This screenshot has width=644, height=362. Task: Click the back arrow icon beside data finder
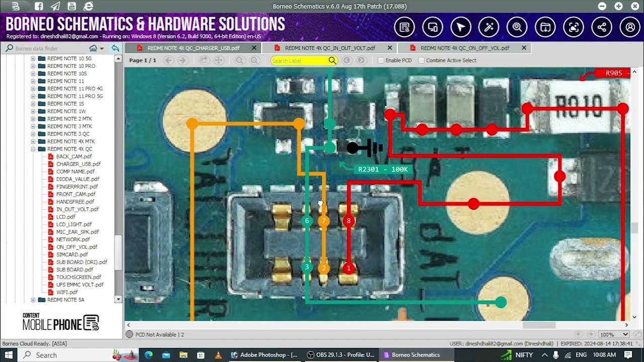coord(116,48)
